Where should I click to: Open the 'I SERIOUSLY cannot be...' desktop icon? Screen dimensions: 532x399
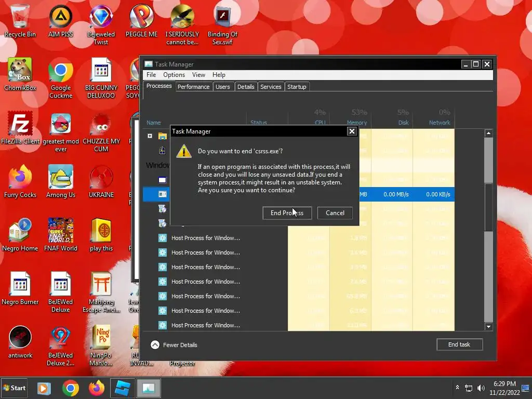click(x=182, y=24)
